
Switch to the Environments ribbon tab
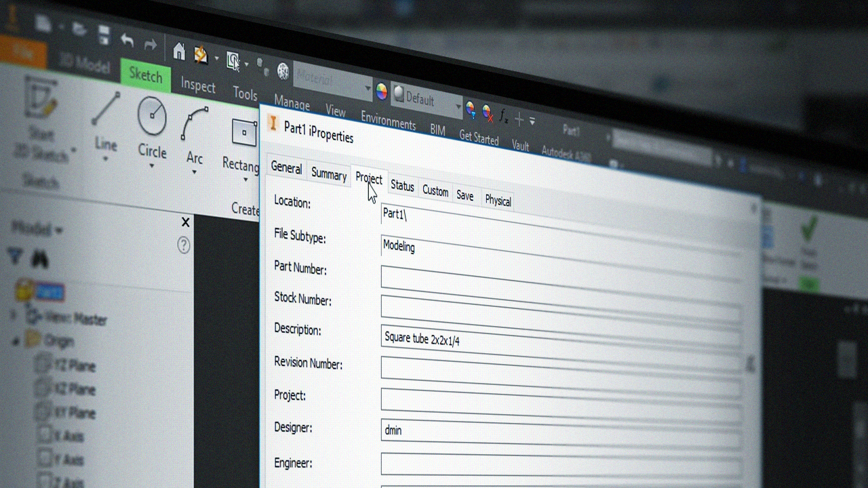(x=388, y=121)
